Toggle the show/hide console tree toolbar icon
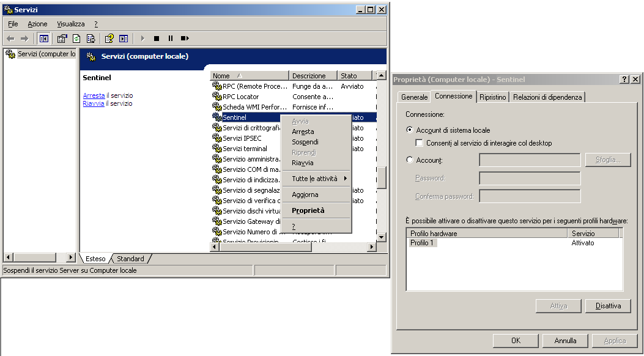Screen dimensions: 644x356 coord(43,39)
